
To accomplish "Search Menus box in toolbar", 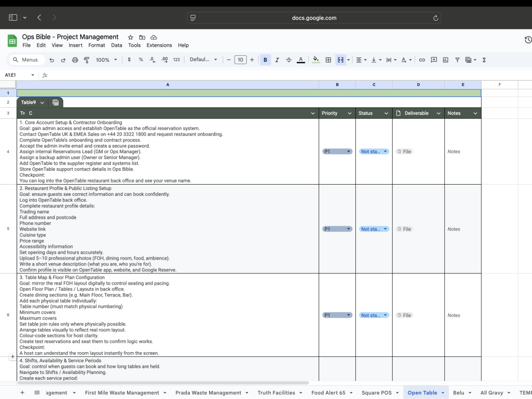I will coord(27,60).
